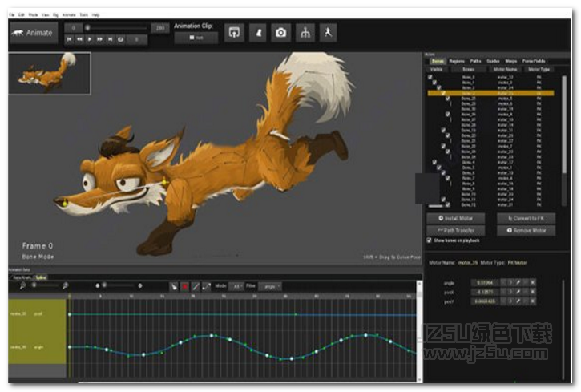Play the animation
Screen dimensions: 581x392
point(90,39)
